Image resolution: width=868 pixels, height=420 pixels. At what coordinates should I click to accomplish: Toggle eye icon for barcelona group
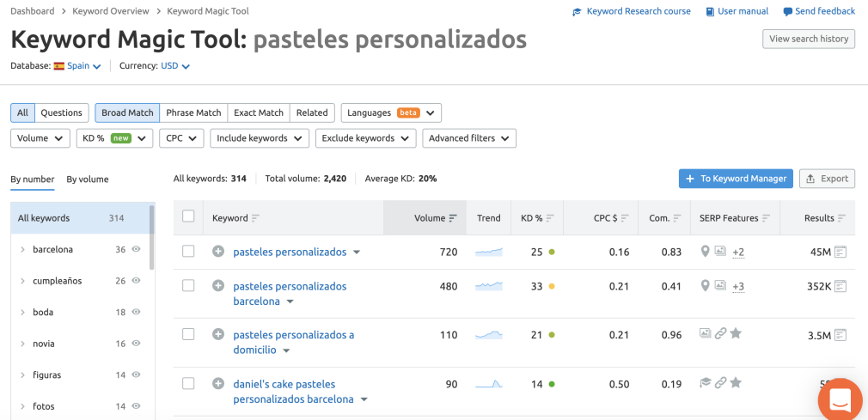pyautogui.click(x=136, y=250)
